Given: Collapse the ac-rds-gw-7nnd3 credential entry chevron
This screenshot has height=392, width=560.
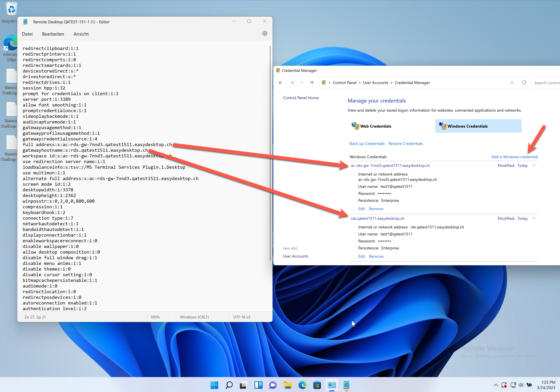Looking at the screenshot, I should coord(534,165).
